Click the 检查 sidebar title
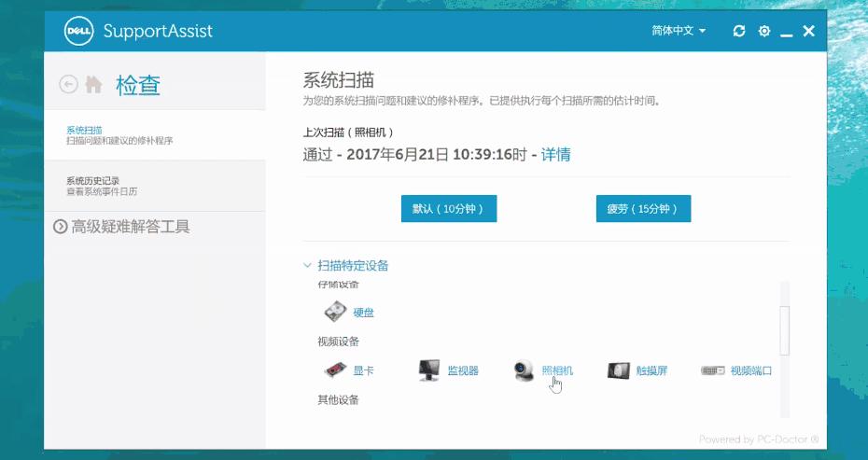Viewport: 868px width, 460px height. coord(138,85)
